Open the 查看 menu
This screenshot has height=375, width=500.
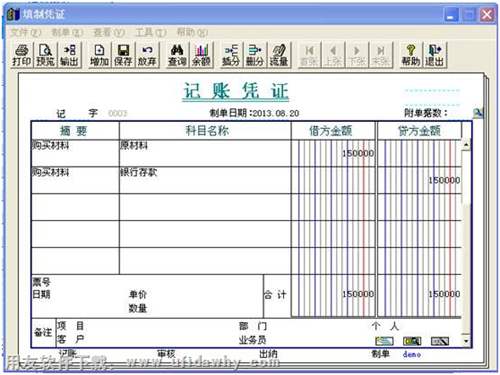(109, 32)
